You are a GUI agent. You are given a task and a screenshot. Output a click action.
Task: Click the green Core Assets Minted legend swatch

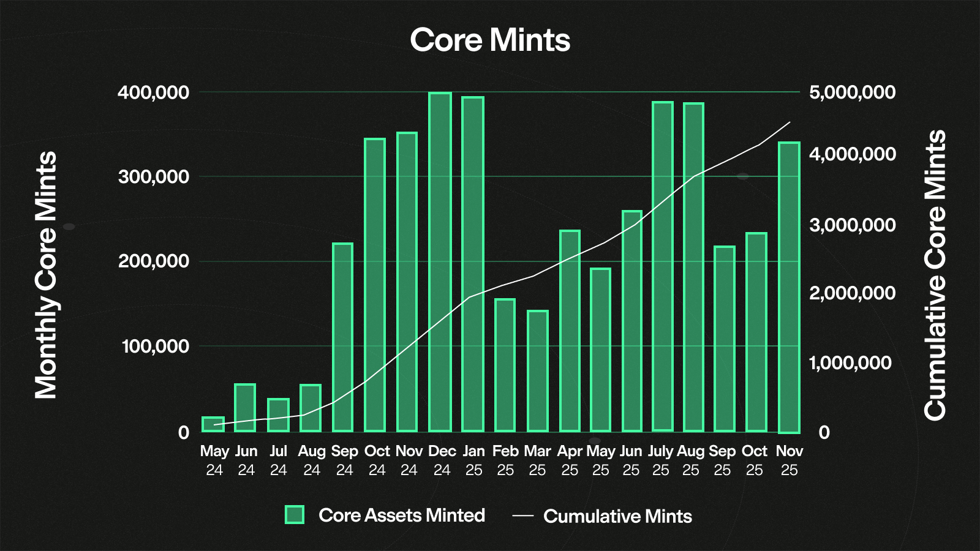click(x=295, y=515)
